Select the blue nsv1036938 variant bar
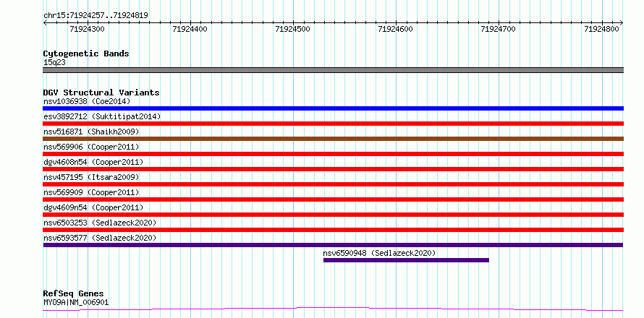The width and height of the screenshot is (644, 318). pos(333,108)
